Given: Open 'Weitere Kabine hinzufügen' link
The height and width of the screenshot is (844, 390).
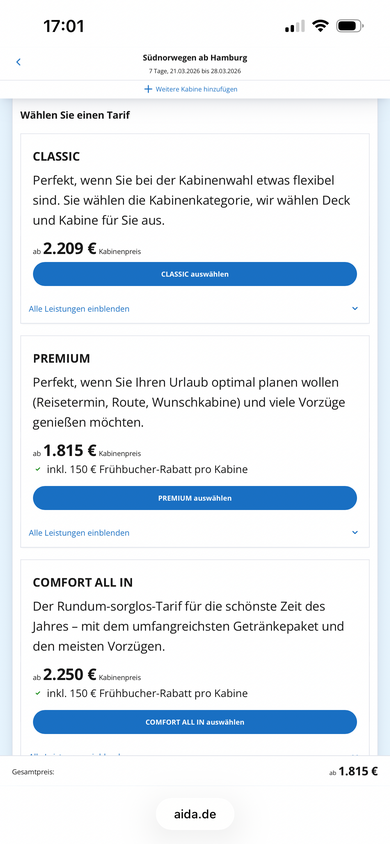Looking at the screenshot, I should 196,89.
